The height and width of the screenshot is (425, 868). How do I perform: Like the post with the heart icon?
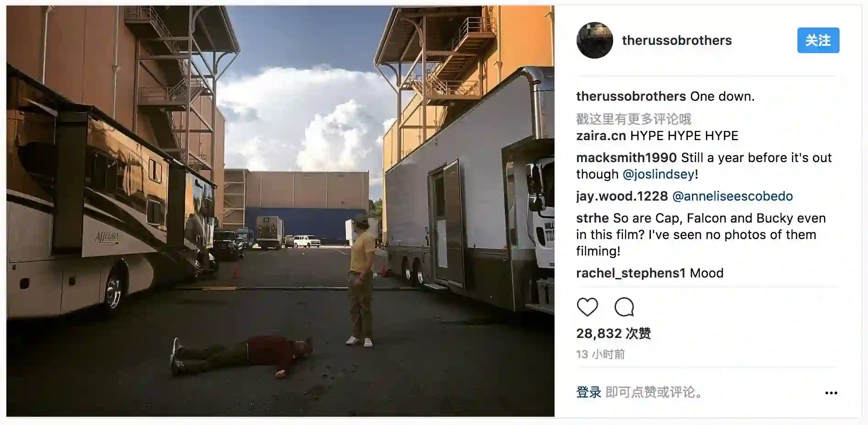[x=587, y=307]
